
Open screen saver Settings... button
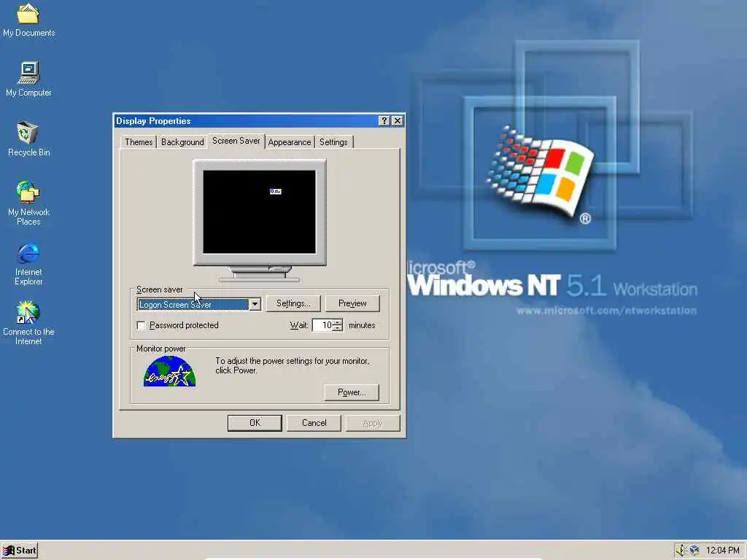293,303
